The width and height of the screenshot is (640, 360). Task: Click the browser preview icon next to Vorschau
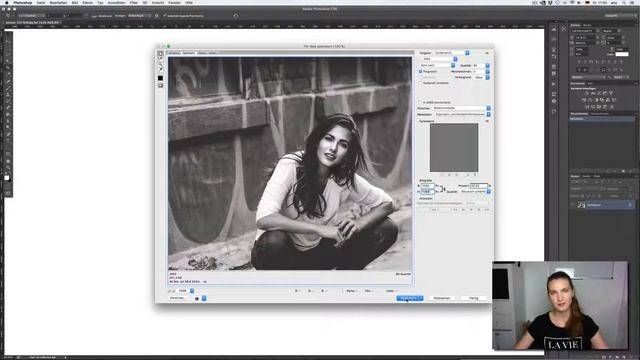pyautogui.click(x=197, y=298)
